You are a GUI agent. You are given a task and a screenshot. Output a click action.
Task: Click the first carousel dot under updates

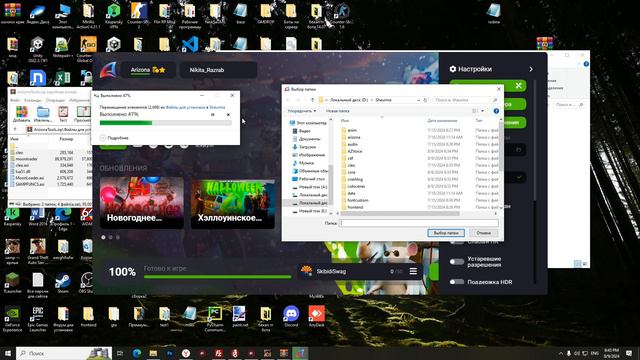tap(103, 237)
